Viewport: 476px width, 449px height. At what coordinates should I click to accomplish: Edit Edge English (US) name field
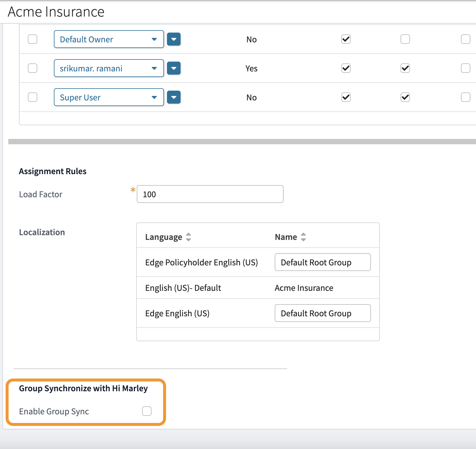[x=322, y=313]
